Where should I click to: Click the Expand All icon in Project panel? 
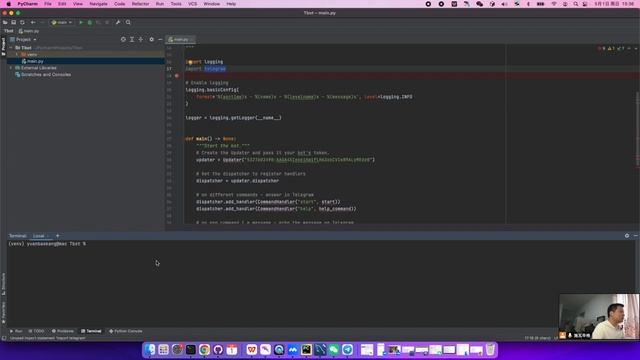132,40
